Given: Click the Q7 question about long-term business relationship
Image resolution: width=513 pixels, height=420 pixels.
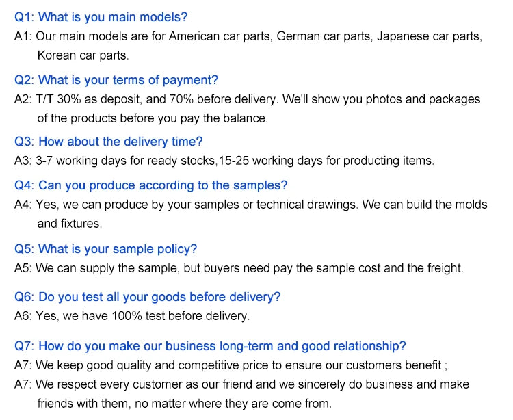Looking at the screenshot, I should (x=210, y=345).
